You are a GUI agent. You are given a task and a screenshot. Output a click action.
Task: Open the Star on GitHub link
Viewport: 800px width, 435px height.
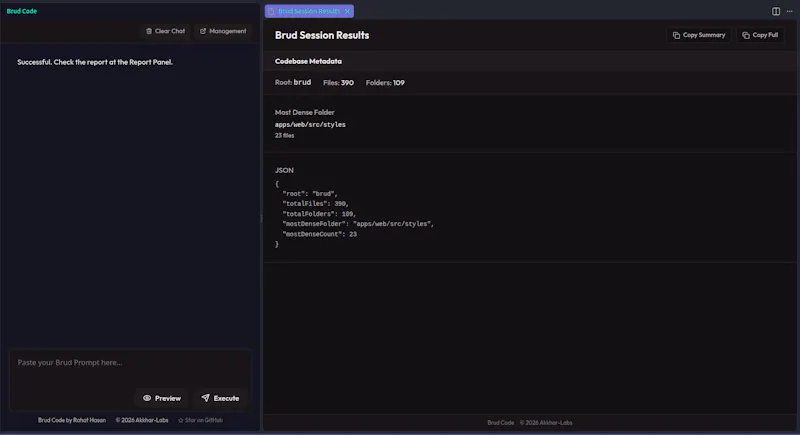201,420
